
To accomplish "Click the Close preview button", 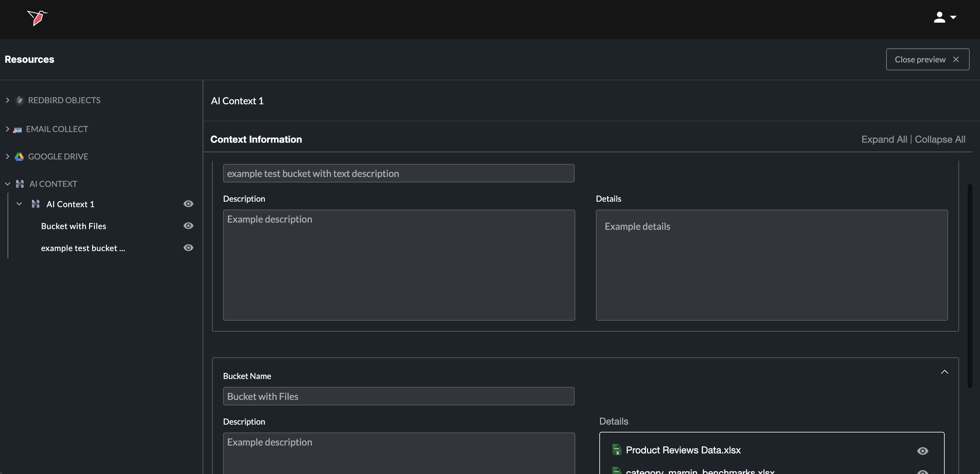I will [927, 59].
